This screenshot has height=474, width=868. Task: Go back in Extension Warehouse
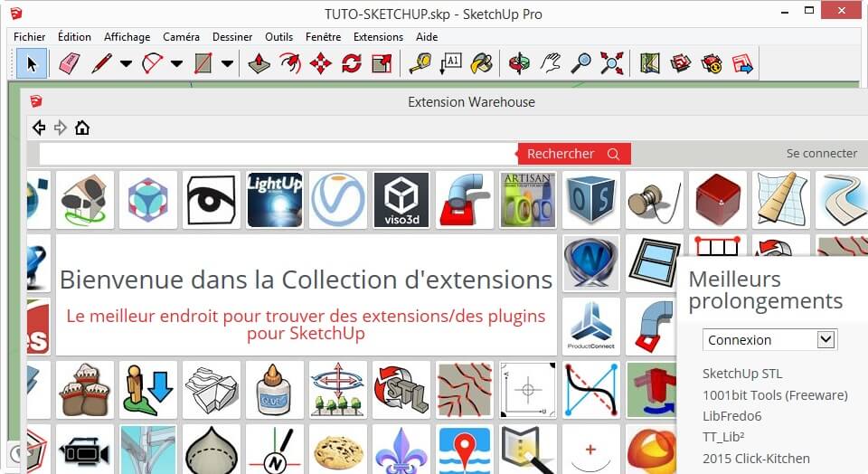39,128
